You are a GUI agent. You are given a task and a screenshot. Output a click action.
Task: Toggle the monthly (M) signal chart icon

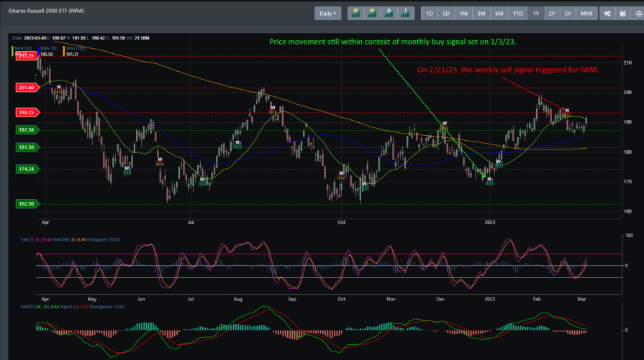(x=355, y=14)
